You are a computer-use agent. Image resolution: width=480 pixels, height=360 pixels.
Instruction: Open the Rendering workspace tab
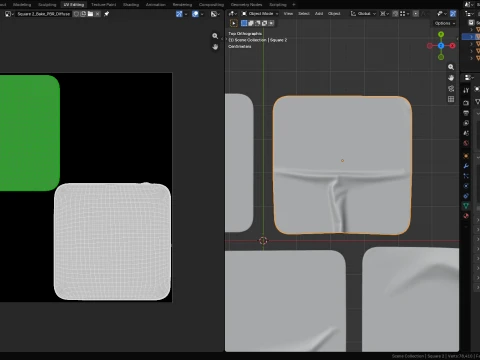pyautogui.click(x=182, y=5)
